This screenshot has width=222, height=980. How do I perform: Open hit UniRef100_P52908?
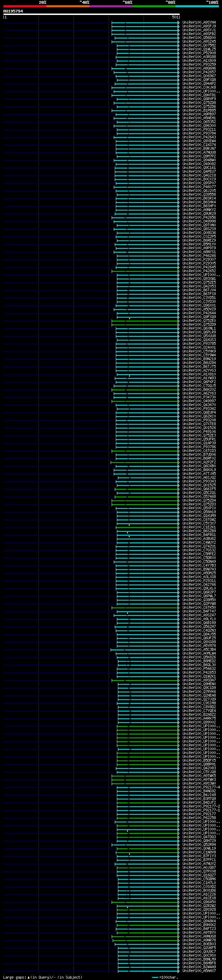click(199, 53)
